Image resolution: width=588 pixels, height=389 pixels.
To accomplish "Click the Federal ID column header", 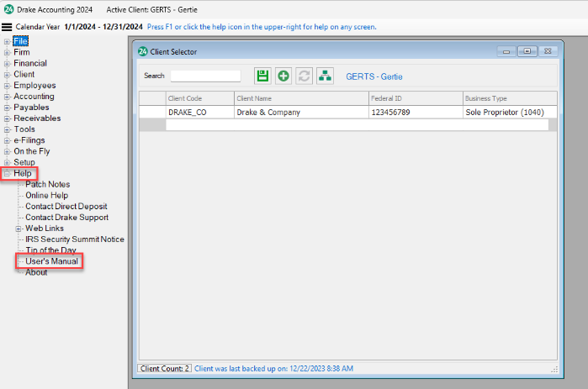I will tap(416, 98).
